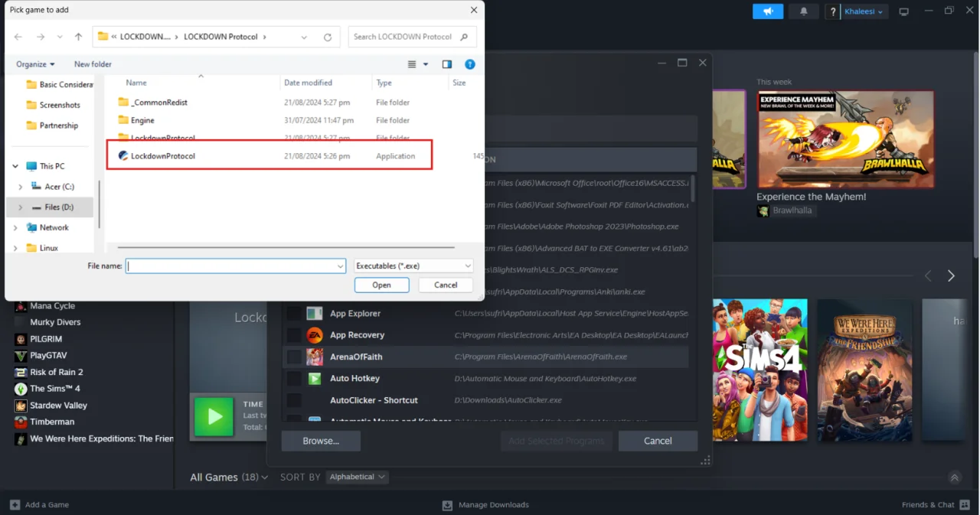Click the file list horizontal scrollbar

coord(286,247)
